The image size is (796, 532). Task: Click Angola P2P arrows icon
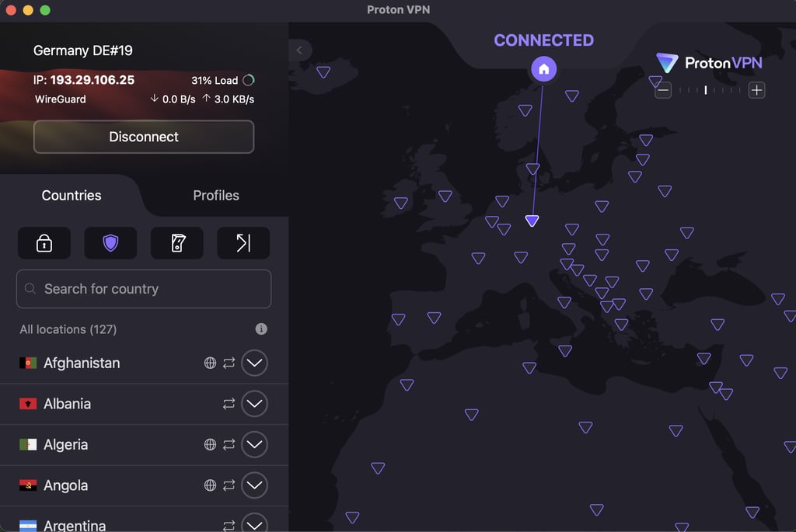(x=229, y=485)
